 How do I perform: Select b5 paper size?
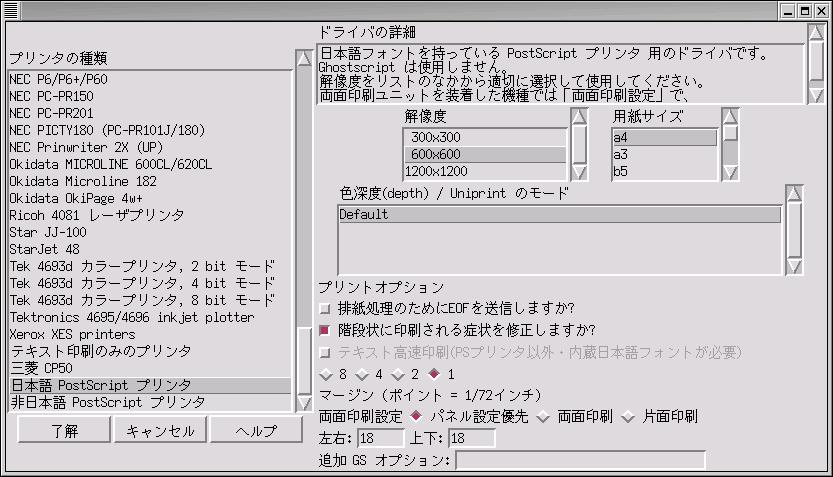pyautogui.click(x=665, y=171)
